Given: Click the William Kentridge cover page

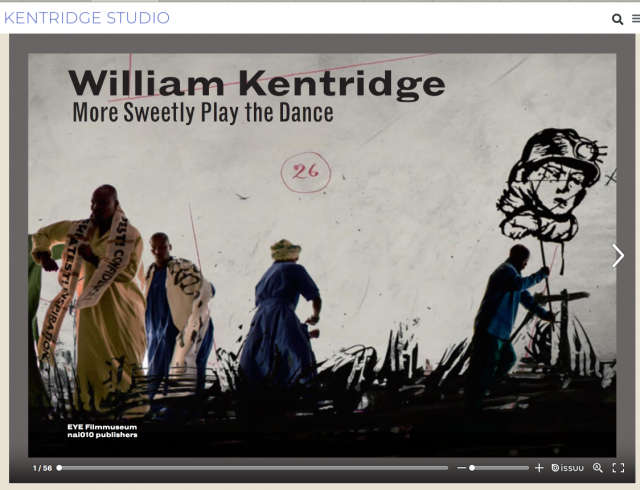Looking at the screenshot, I should pyautogui.click(x=322, y=255).
